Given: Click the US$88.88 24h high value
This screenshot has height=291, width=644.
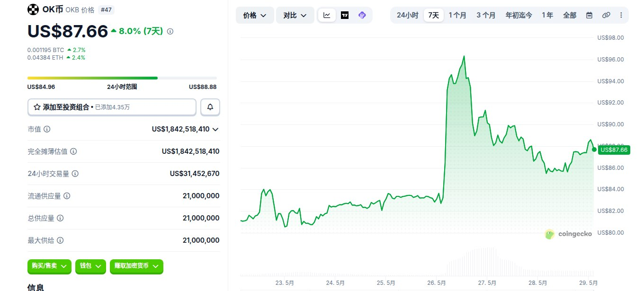Looking at the screenshot, I should pos(203,87).
